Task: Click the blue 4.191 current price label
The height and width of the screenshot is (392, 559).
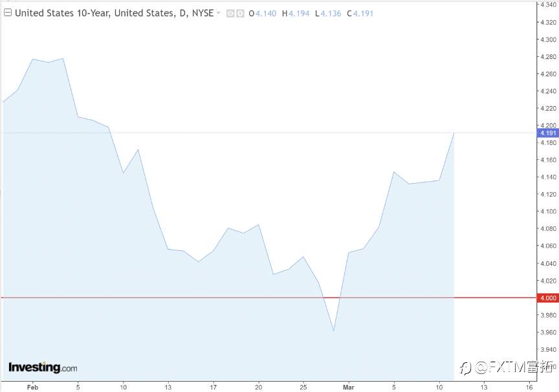Action: click(546, 133)
